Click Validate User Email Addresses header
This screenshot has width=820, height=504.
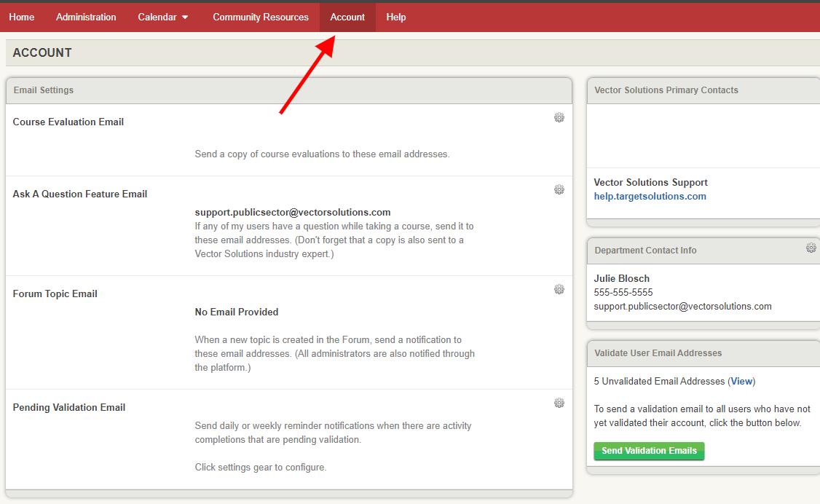tap(658, 353)
